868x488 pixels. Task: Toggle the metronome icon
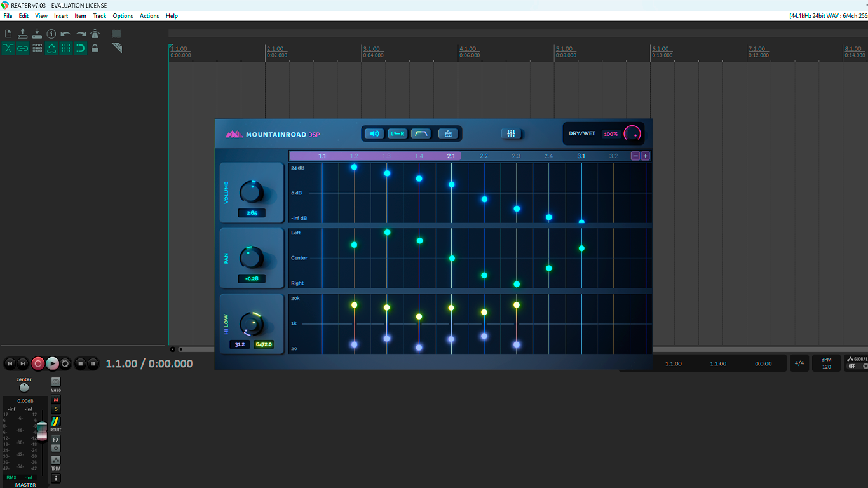click(x=95, y=34)
